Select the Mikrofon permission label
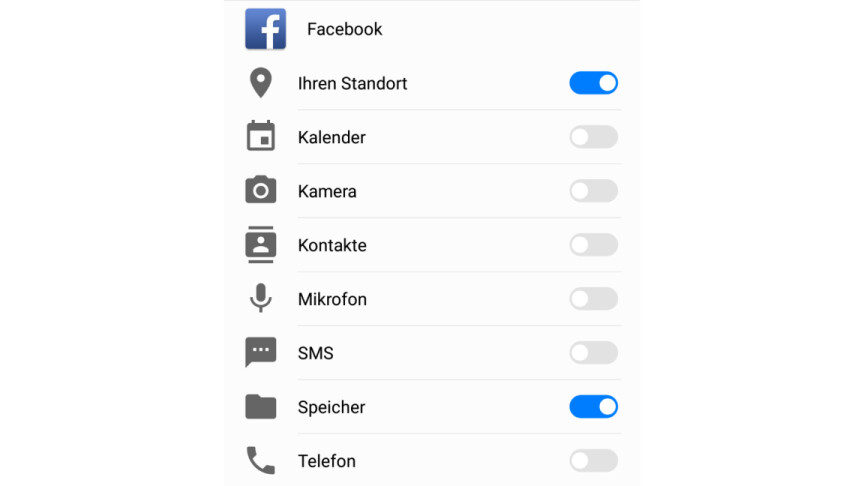The width and height of the screenshot is (864, 486). (x=332, y=299)
